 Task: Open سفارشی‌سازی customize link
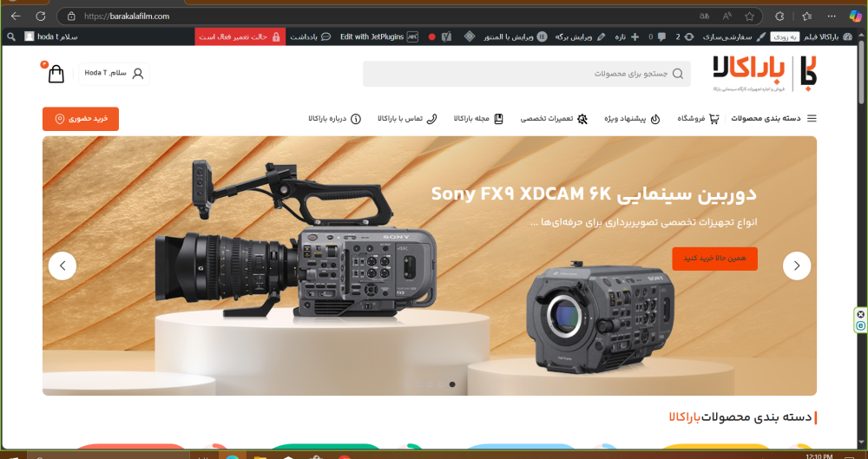(734, 36)
